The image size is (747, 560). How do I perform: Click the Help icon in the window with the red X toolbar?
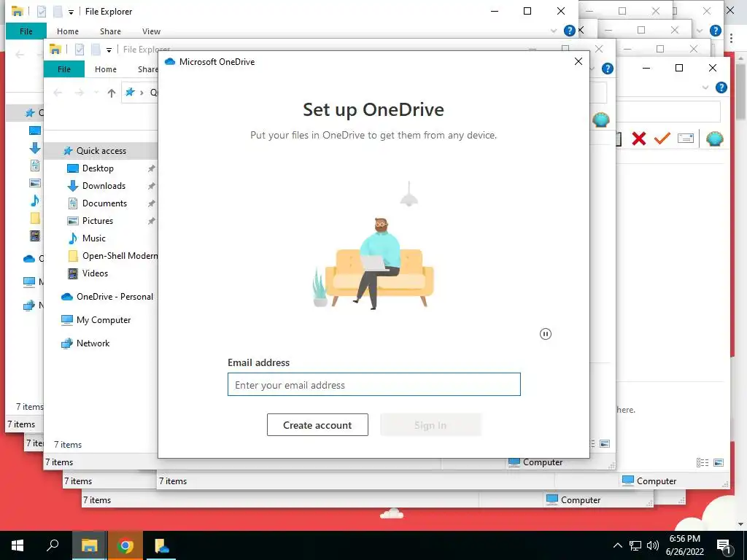[721, 87]
